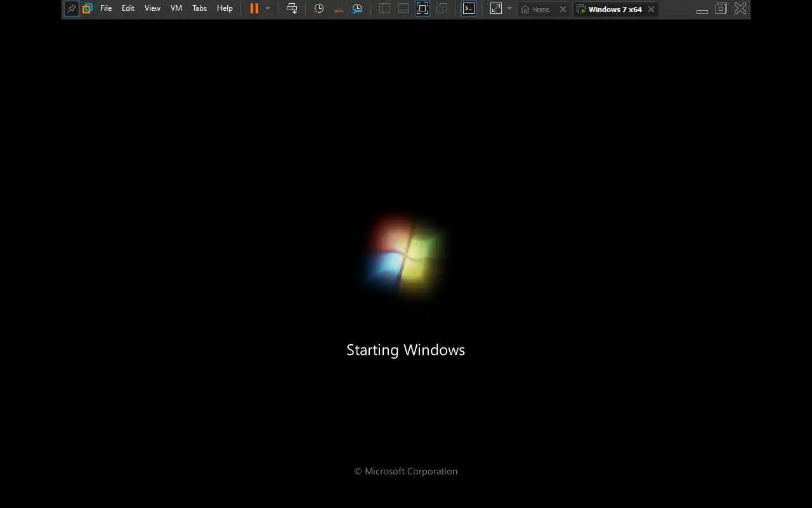The height and width of the screenshot is (508, 812).
Task: Show or hide the library sidebar
Action: pos(384,9)
